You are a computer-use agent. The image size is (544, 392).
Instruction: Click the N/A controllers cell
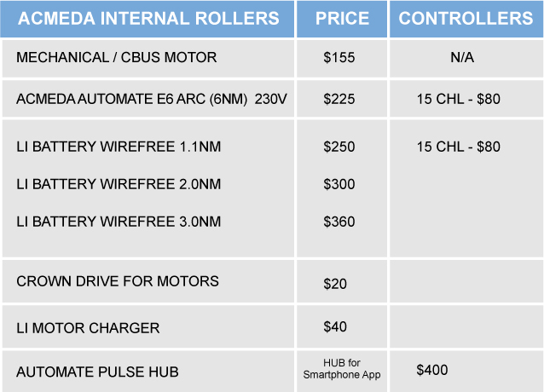tap(462, 59)
